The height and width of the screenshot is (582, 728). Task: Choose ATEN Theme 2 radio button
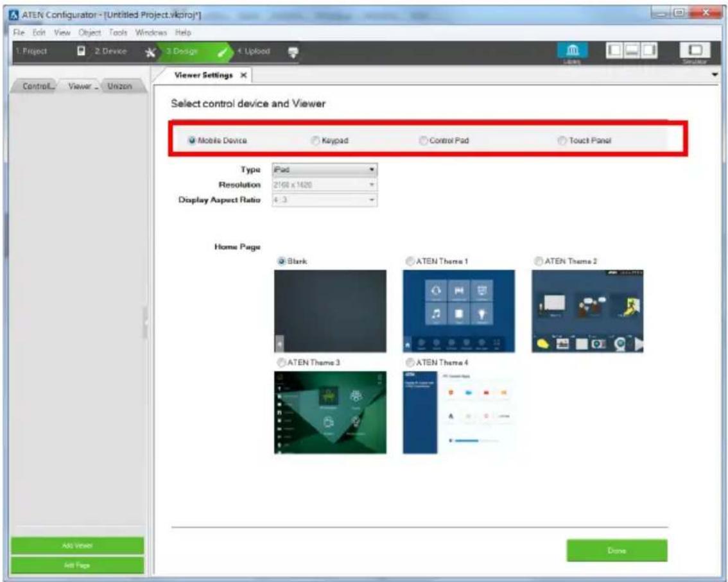(538, 261)
